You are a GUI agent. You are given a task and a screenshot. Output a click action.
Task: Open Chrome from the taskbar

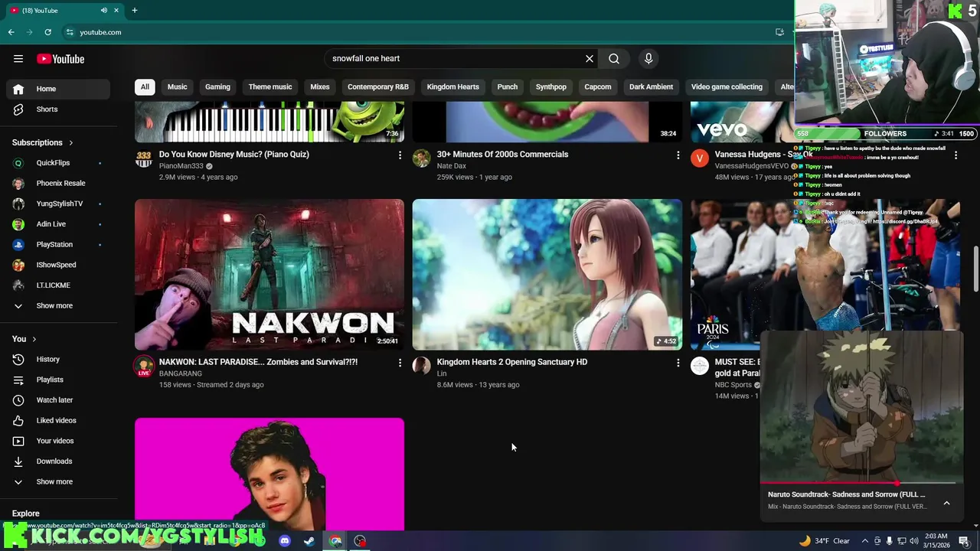pyautogui.click(x=335, y=541)
